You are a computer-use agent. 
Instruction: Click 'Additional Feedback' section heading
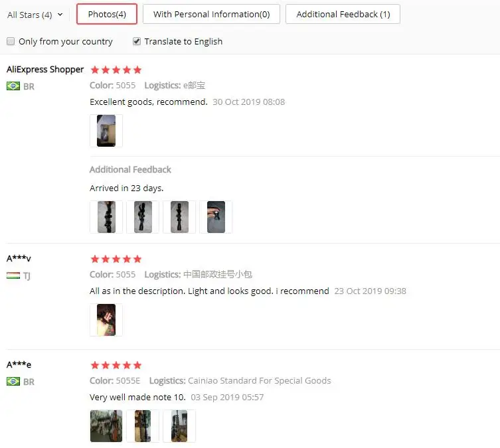130,169
